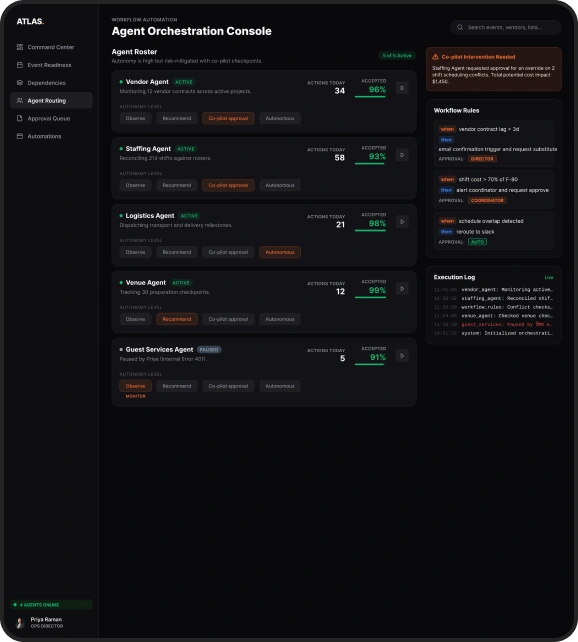Open the Co-pilot Intervention Needed alert
This screenshot has height=642, width=578.
[x=494, y=69]
